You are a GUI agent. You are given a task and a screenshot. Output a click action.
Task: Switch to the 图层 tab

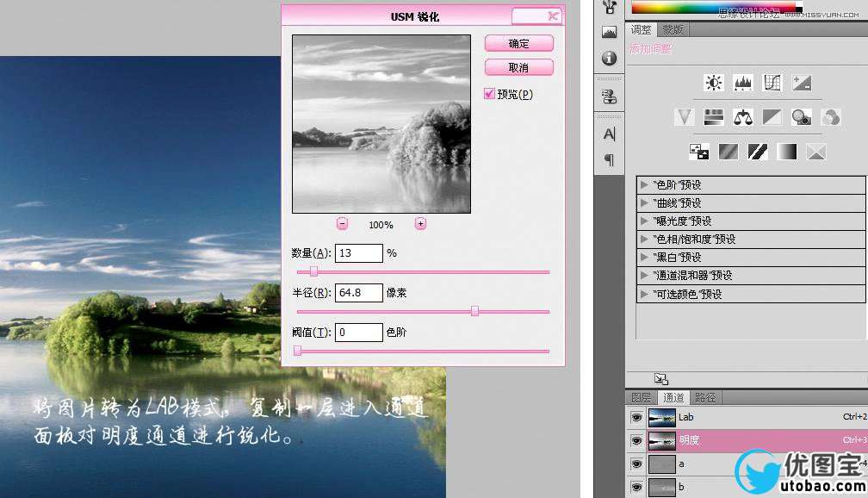click(x=642, y=397)
